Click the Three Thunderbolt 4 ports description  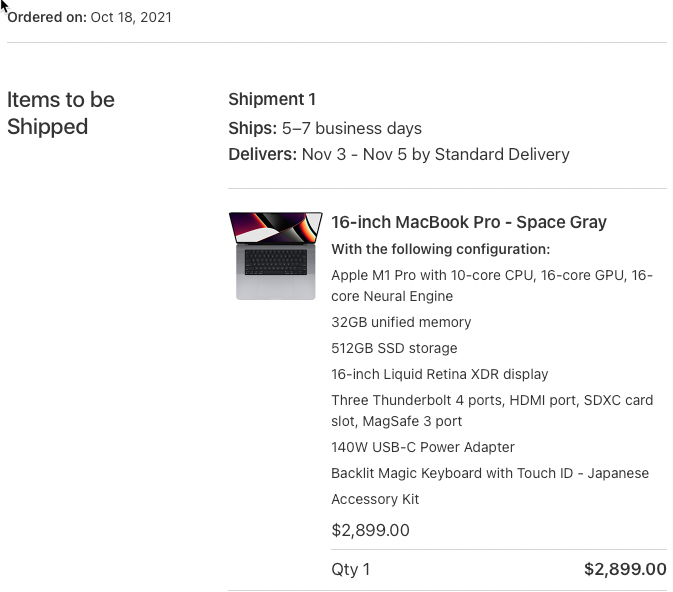[x=491, y=410]
